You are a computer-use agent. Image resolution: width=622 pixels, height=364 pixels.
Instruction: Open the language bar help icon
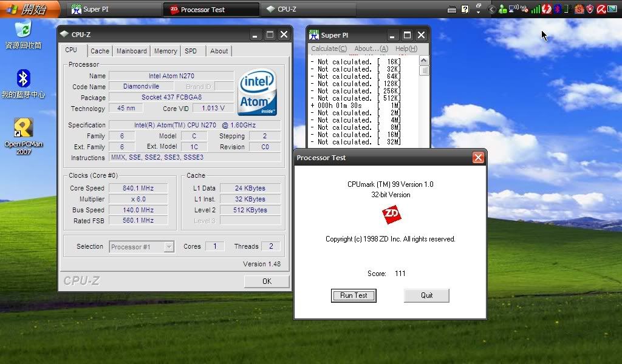(465, 9)
